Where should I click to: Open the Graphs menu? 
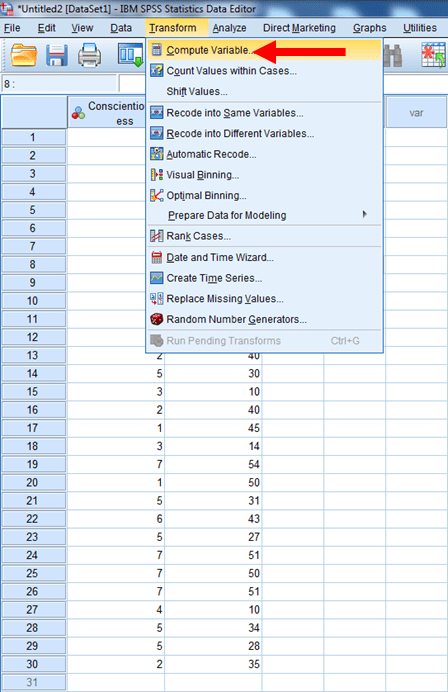(369, 28)
